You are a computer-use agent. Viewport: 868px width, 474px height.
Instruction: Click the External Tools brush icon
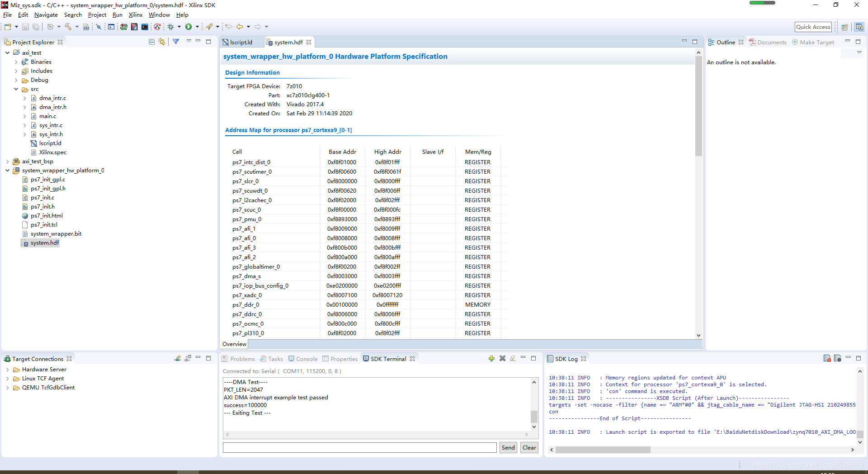[x=209, y=27]
